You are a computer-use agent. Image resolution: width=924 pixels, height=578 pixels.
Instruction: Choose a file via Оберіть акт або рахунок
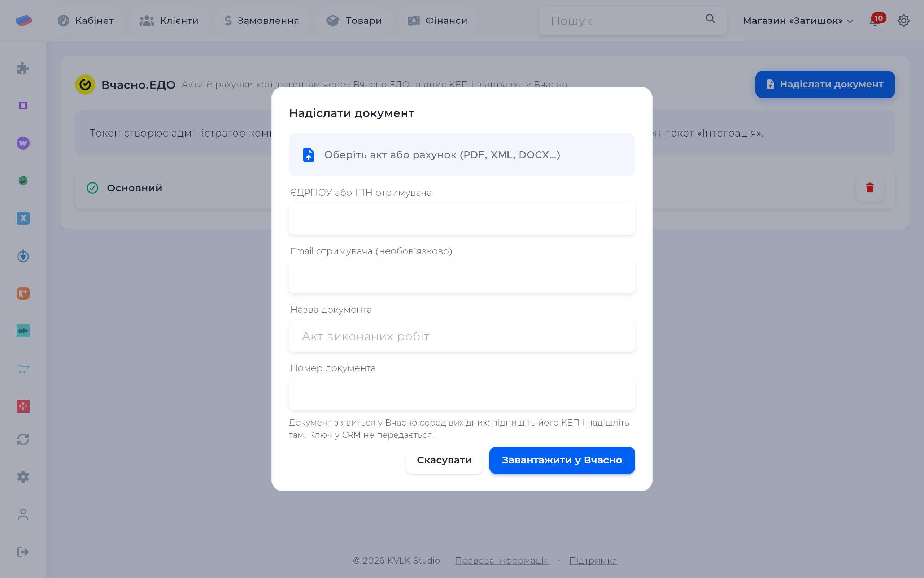pyautogui.click(x=462, y=155)
